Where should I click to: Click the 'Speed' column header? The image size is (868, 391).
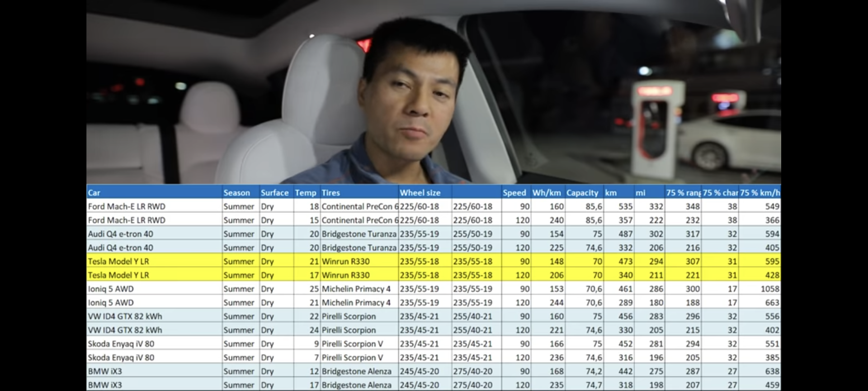(516, 192)
